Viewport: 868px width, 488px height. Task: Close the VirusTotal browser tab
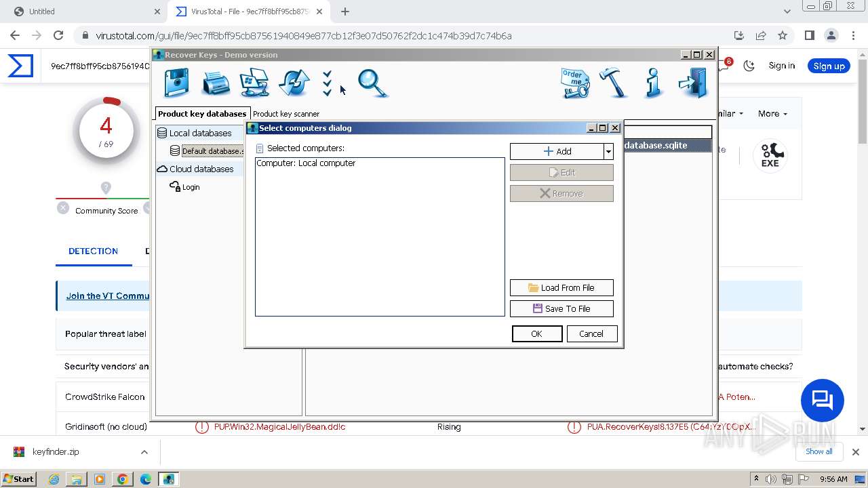(x=319, y=12)
